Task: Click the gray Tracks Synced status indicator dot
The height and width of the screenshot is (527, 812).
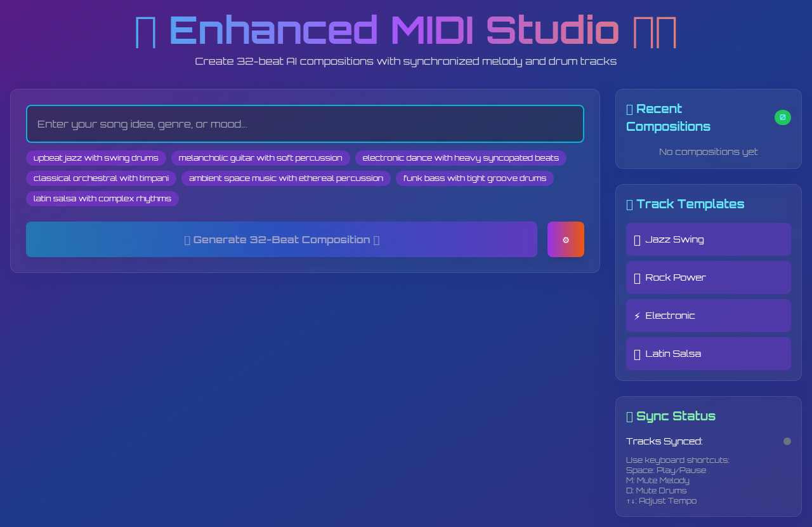Action: pos(787,441)
